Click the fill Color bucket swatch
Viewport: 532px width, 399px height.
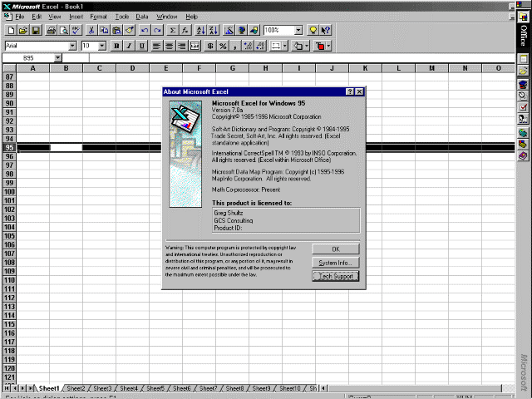click(x=298, y=46)
